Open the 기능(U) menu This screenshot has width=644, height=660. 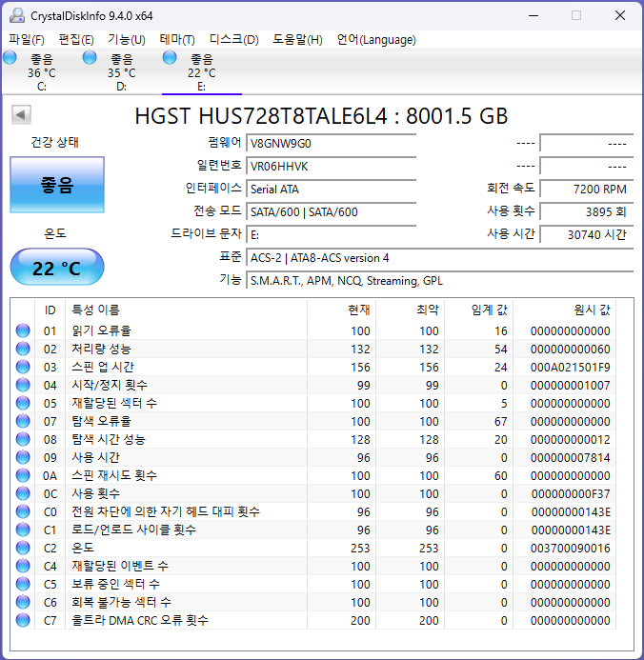(127, 40)
